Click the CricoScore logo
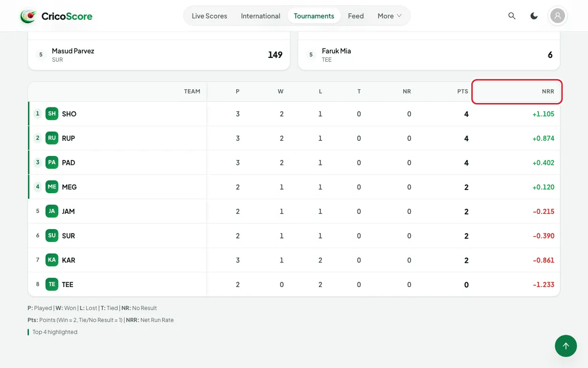588x368 pixels. click(56, 16)
